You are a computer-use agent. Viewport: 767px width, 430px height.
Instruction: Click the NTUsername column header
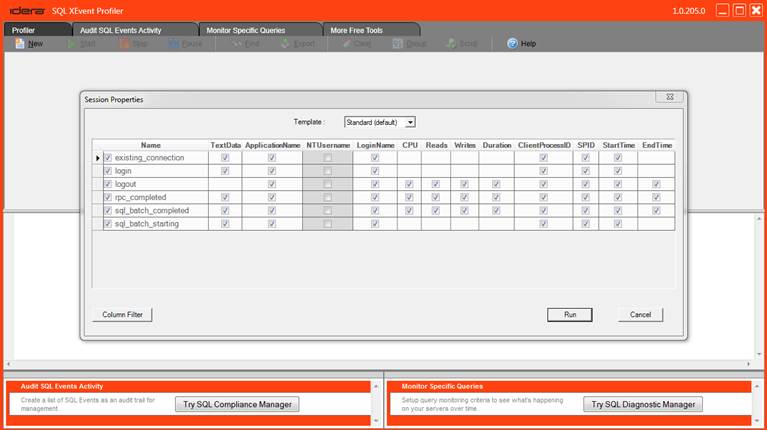(328, 145)
